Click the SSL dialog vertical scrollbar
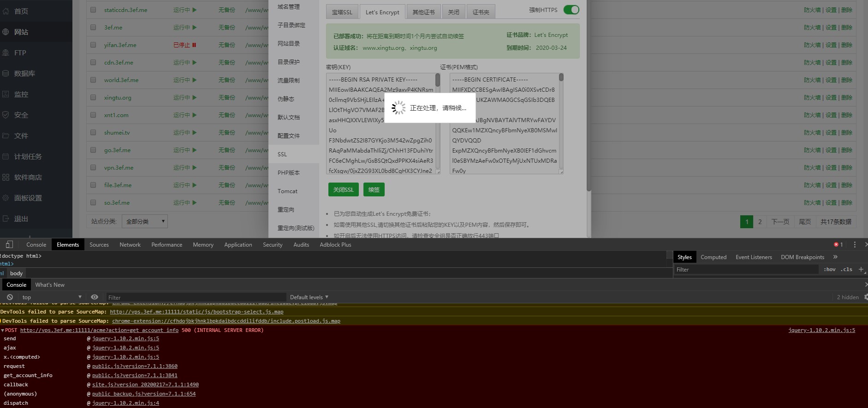868x408 pixels. [589, 95]
